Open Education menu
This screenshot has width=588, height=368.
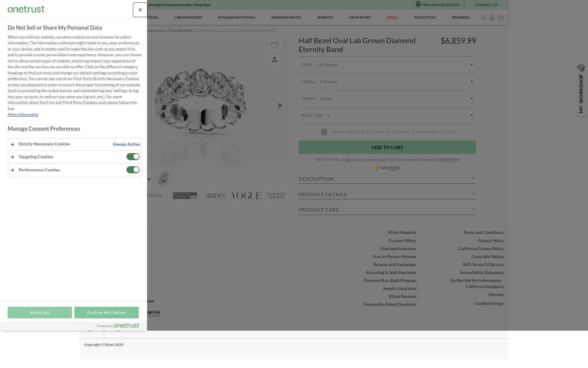(425, 17)
